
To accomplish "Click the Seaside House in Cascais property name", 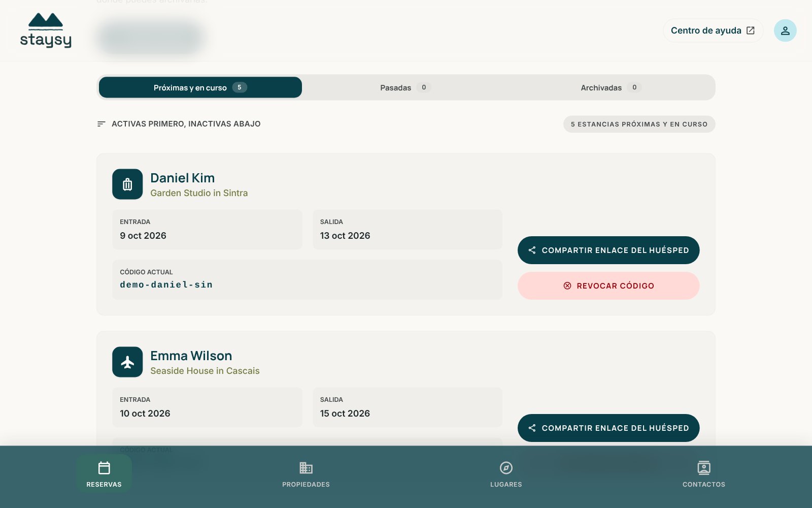I will (205, 371).
